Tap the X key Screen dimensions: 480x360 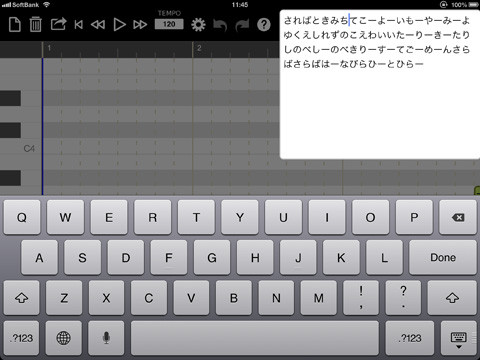pos(106,298)
